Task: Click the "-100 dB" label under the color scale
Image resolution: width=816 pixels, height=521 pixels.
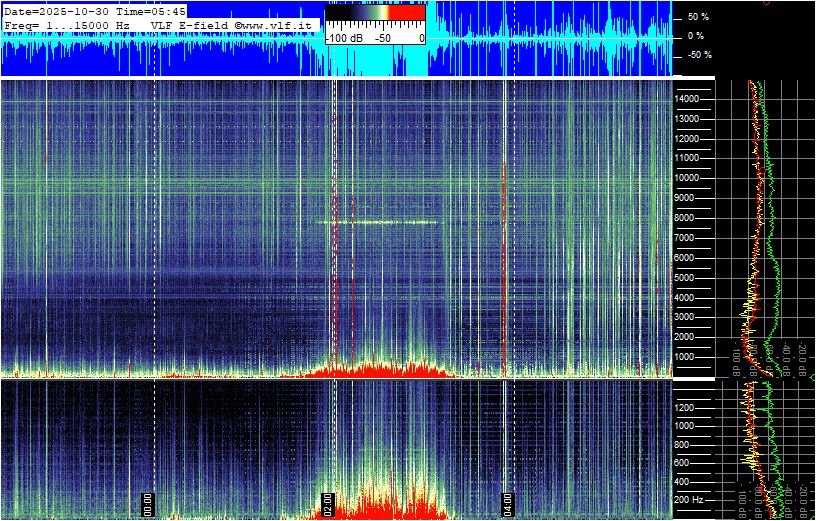Action: coord(342,39)
